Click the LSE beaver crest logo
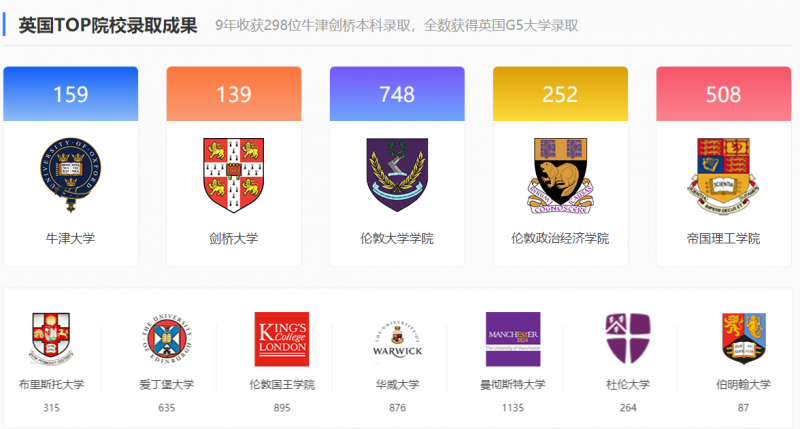The width and height of the screenshot is (800, 429). coord(560,175)
